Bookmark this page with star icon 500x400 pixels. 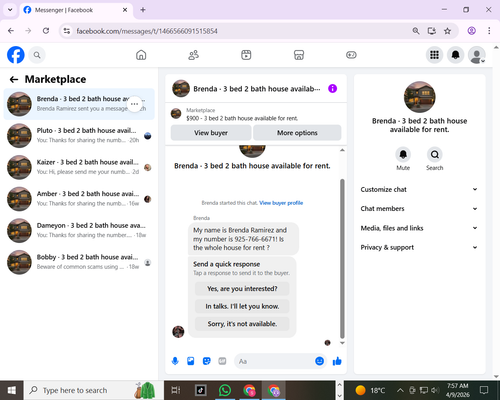[x=447, y=31]
